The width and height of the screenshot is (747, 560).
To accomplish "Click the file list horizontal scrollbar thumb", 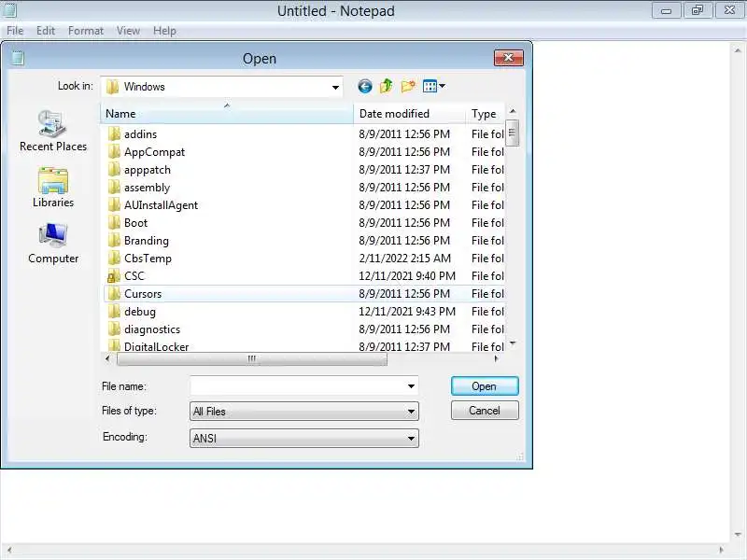I will click(x=252, y=359).
